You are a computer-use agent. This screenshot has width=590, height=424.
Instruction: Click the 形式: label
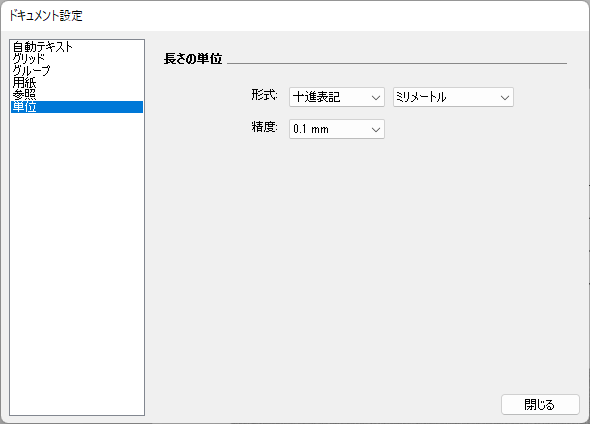tap(265, 95)
